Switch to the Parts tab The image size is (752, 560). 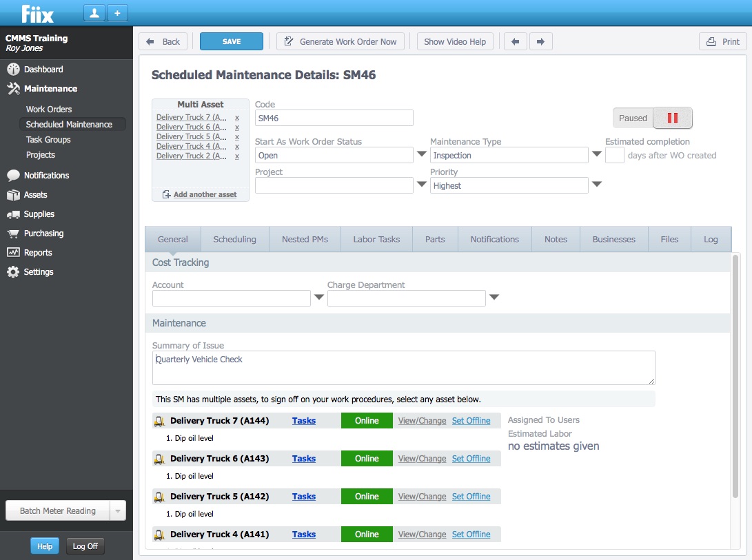tap(435, 239)
